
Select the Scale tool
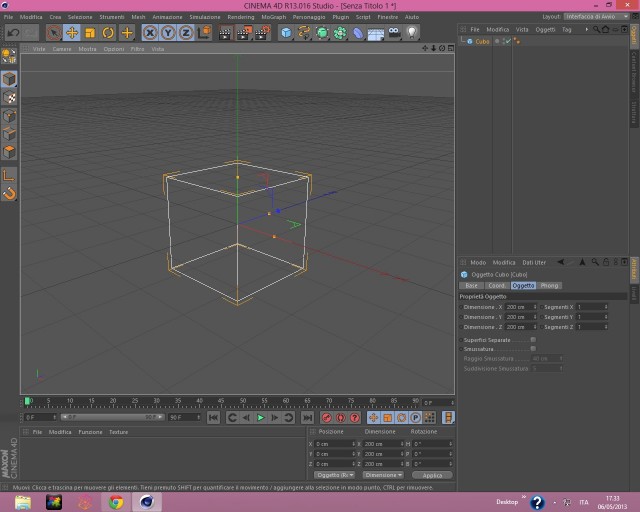point(90,33)
